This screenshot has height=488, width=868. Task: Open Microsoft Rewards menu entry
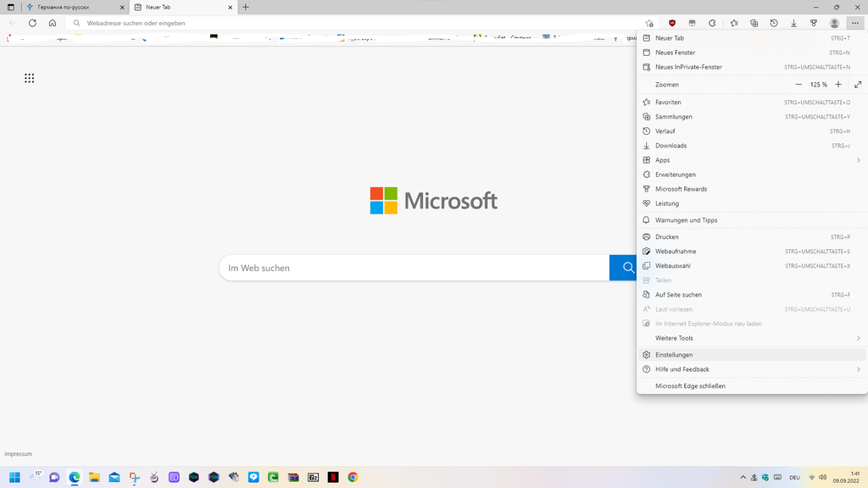(752, 189)
